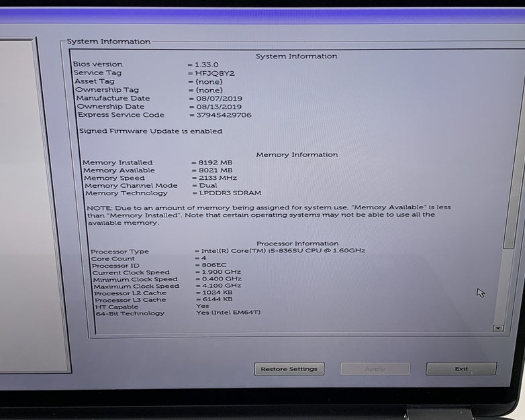The height and width of the screenshot is (420, 525).
Task: Click the Memory Information heading
Action: pyautogui.click(x=297, y=154)
